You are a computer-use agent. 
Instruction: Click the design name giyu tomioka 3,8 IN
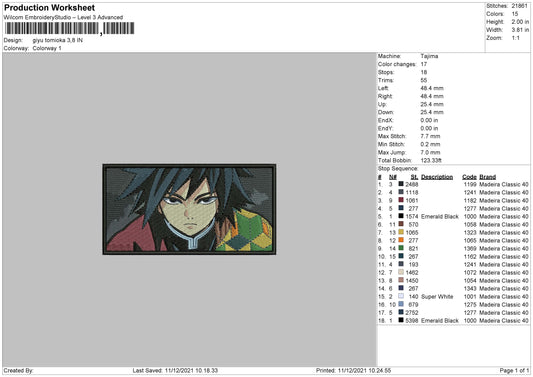[x=57, y=40]
